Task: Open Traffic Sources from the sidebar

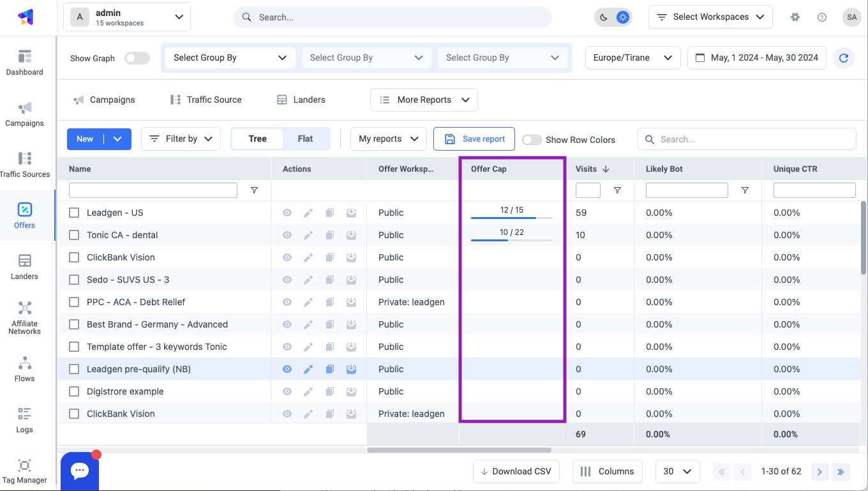Action: (x=25, y=165)
